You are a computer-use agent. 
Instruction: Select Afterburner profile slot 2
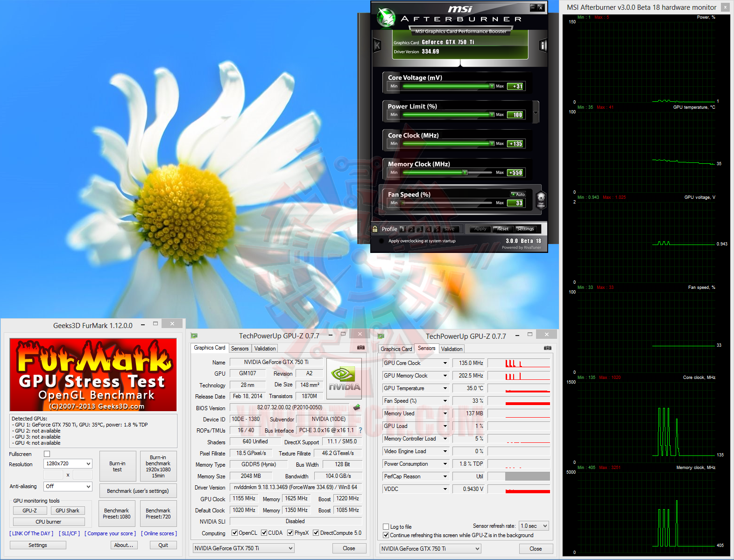pos(411,229)
